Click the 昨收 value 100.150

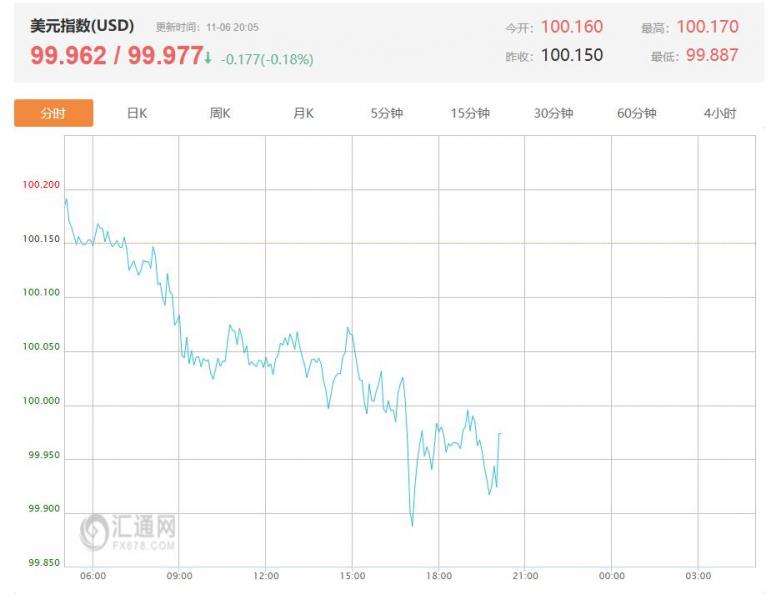pos(572,55)
